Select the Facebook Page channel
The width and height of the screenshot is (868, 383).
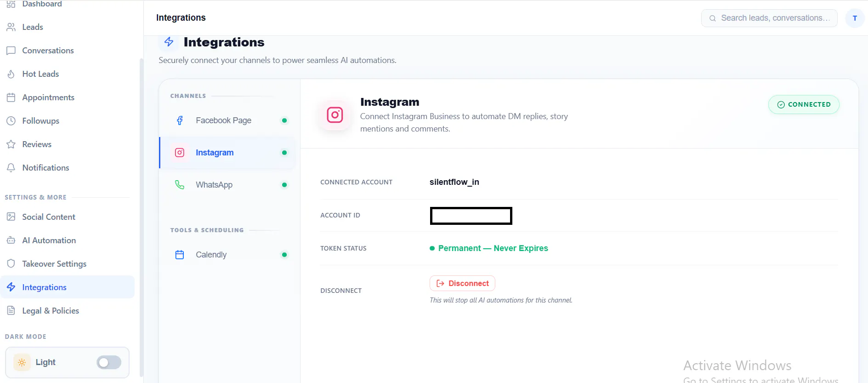click(x=228, y=120)
